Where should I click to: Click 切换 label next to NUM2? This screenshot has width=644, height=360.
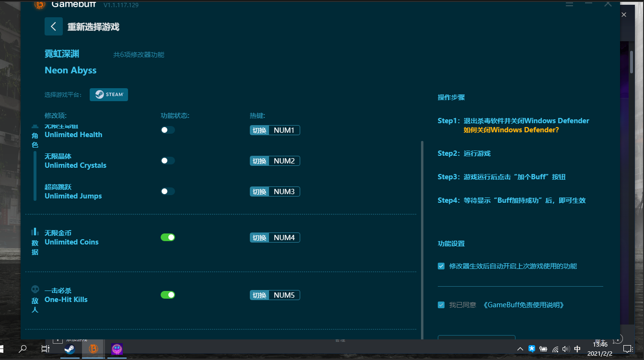tap(259, 161)
